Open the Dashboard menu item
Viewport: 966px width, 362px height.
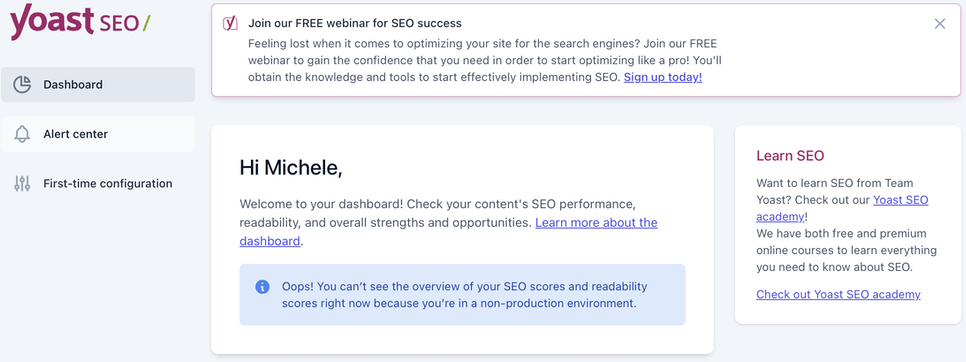(x=98, y=84)
